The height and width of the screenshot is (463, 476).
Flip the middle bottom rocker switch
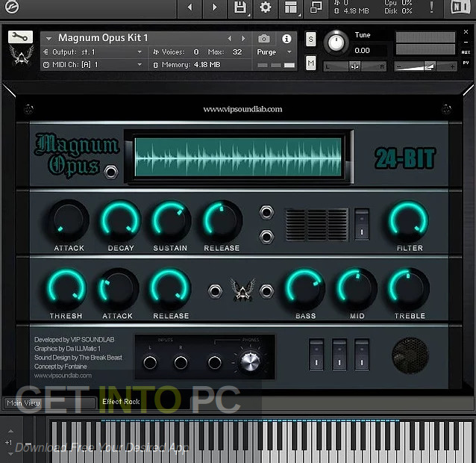tap(339, 355)
